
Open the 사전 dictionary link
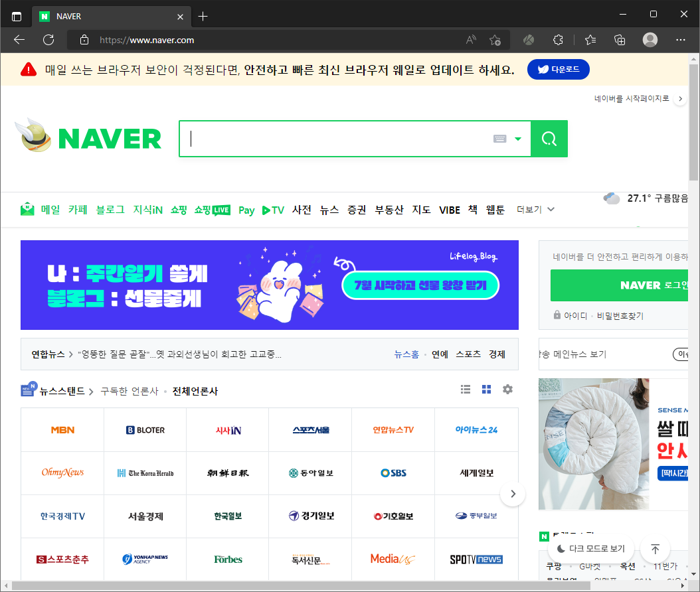click(302, 210)
